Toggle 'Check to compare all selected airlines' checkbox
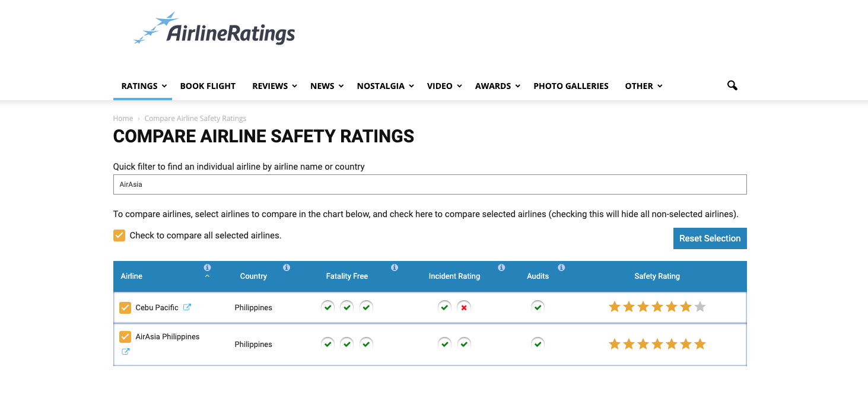Image resolution: width=868 pixels, height=398 pixels. point(119,235)
